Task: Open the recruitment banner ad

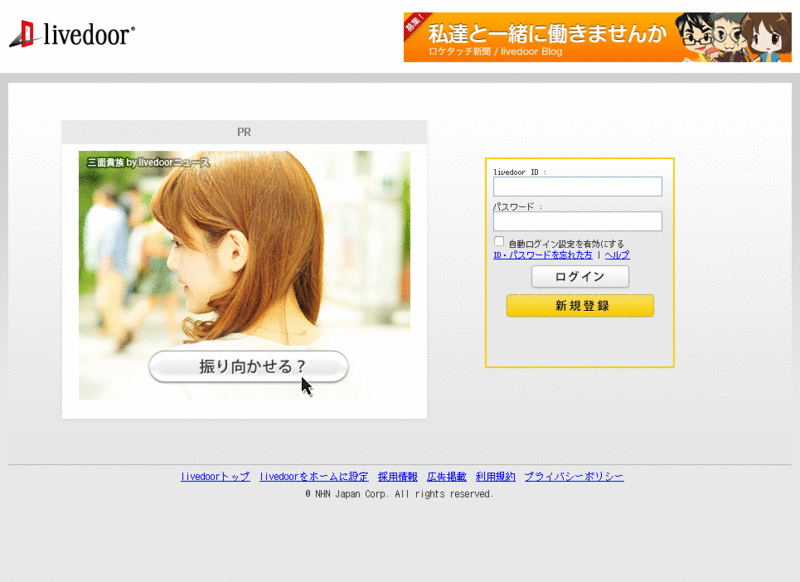Action: tap(597, 37)
